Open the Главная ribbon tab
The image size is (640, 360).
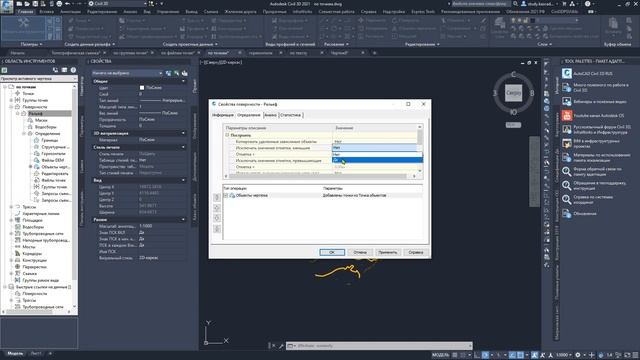click(x=25, y=12)
